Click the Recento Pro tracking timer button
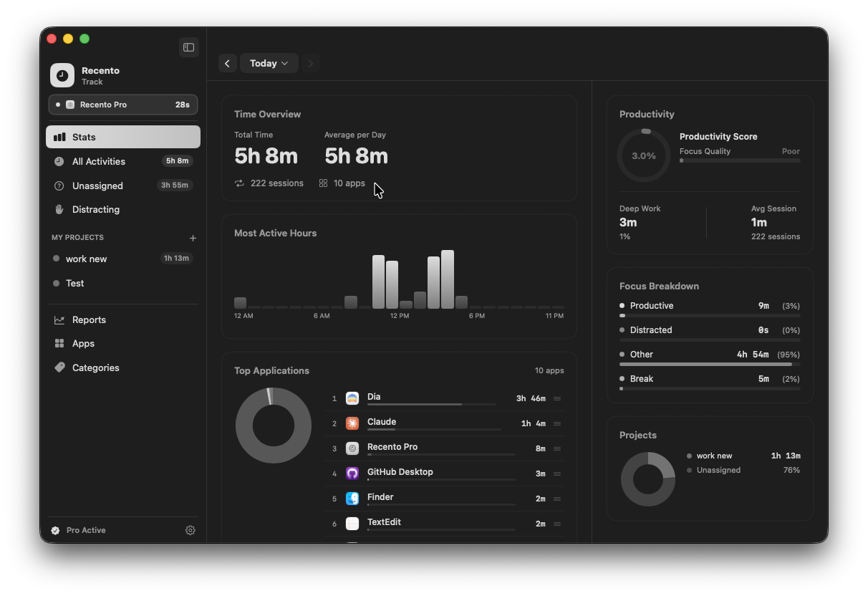Screen dimensions: 868x596 tap(123, 105)
